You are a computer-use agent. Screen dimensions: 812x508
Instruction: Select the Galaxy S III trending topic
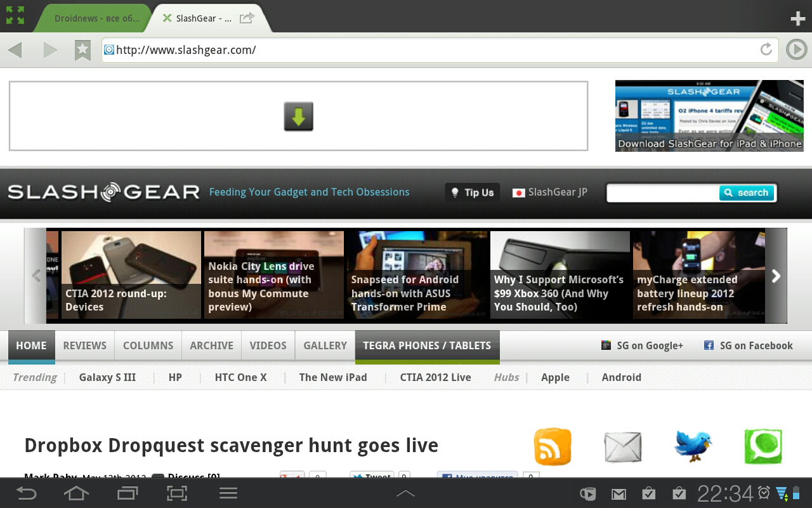coord(107,377)
